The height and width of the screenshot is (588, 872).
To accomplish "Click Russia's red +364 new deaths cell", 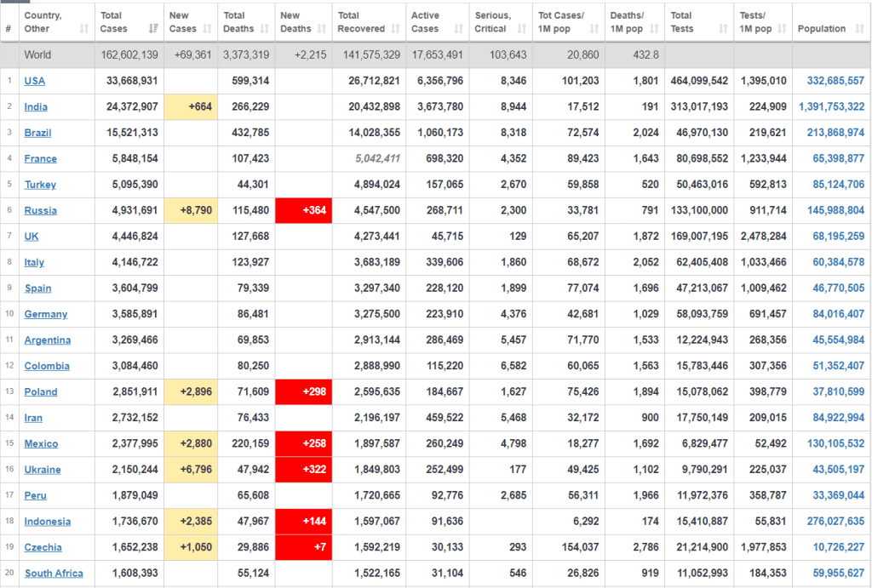I will 303,211.
